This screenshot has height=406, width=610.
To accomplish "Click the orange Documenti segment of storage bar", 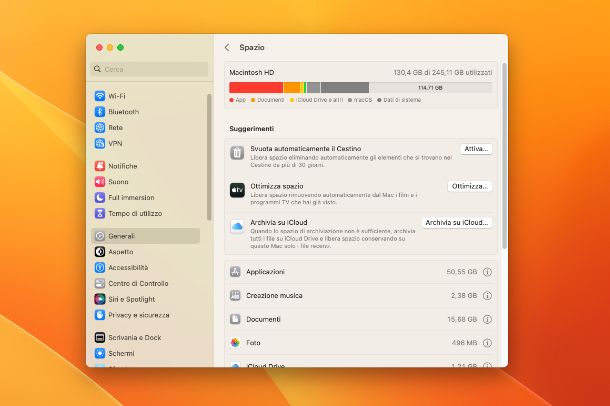I will [292, 88].
